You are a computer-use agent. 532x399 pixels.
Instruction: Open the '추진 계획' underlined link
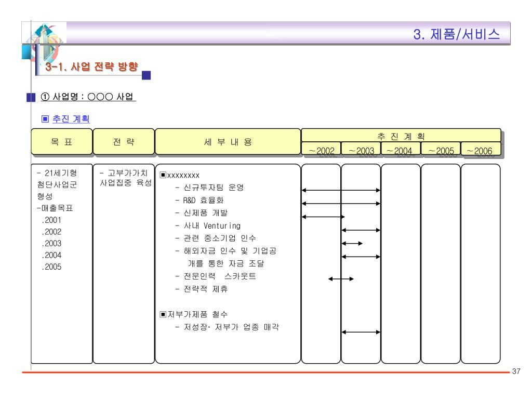(71, 119)
